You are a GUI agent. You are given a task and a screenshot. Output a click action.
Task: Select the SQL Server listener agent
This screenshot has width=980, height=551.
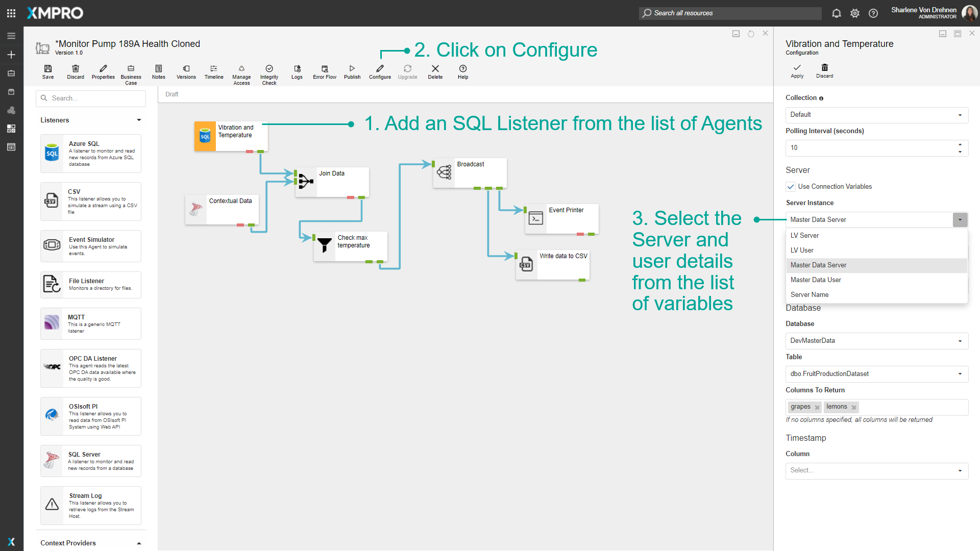click(91, 461)
